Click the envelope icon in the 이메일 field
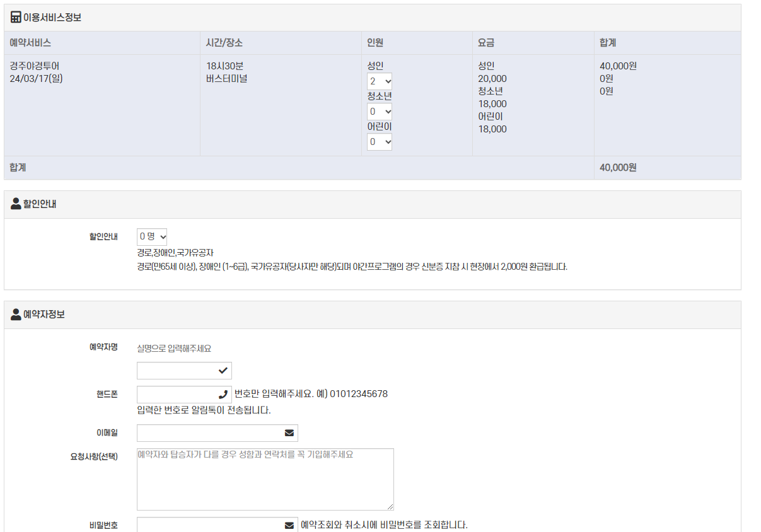The image size is (761, 532). point(289,433)
